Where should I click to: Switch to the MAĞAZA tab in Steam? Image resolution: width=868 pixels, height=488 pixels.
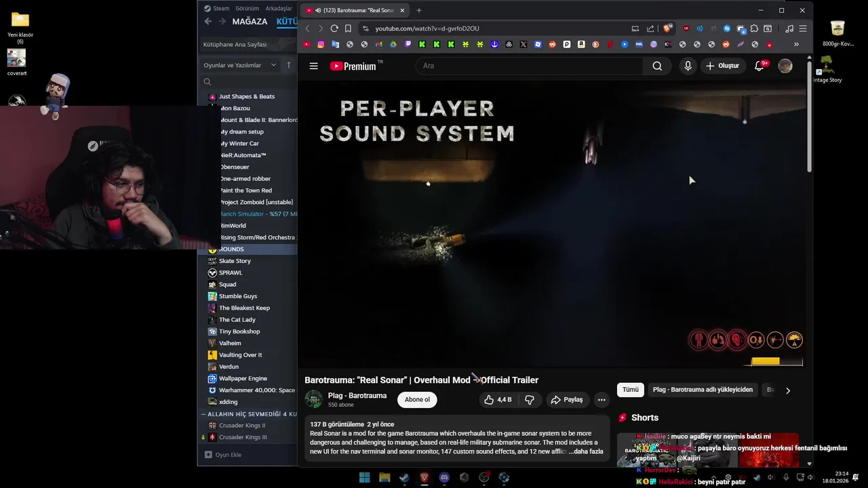[x=250, y=21]
